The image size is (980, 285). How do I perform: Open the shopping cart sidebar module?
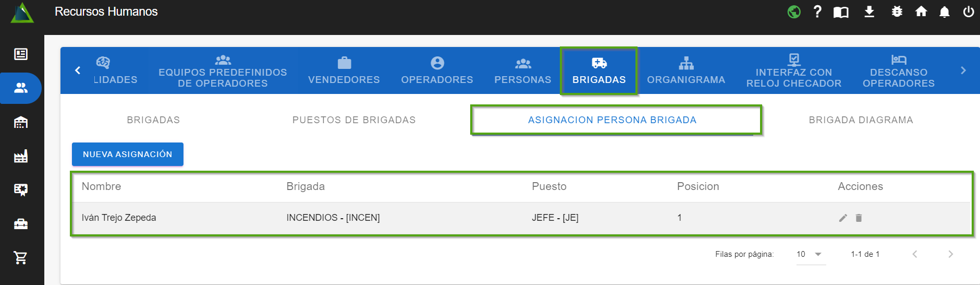pyautogui.click(x=21, y=257)
